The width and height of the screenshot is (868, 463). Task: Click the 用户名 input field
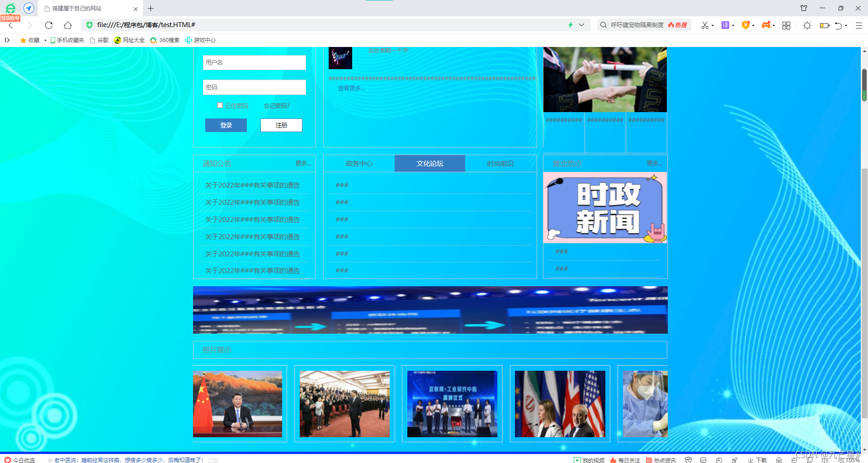[255, 62]
